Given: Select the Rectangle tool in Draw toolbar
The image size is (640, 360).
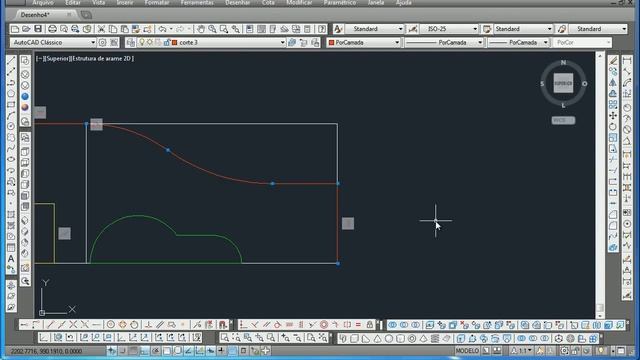Looking at the screenshot, I should click(x=11, y=104).
